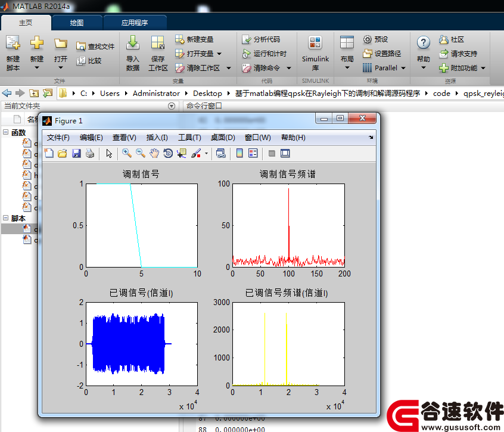Screen dimensions: 504x432
Task: Go up one folder level
Action: [x=34, y=93]
